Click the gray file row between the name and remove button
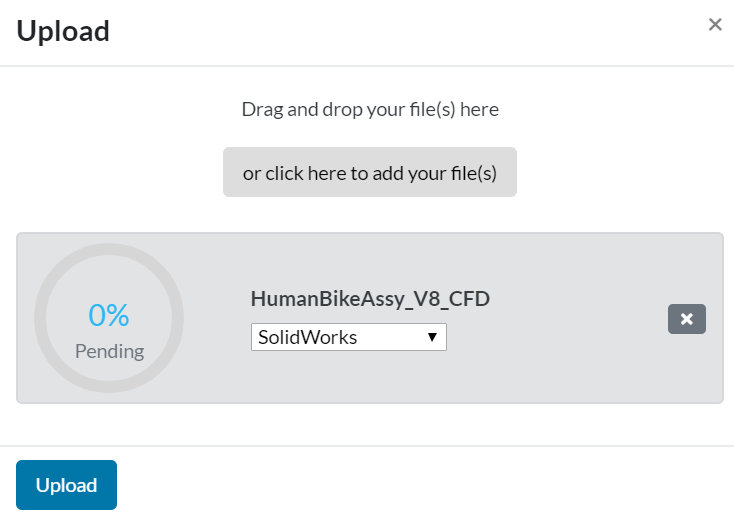Viewport: 734px width, 515px height. coord(580,319)
